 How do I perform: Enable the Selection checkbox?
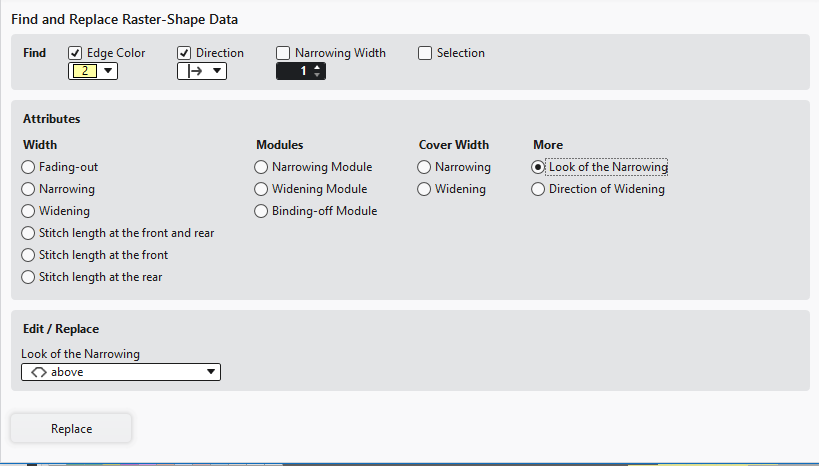pos(425,53)
